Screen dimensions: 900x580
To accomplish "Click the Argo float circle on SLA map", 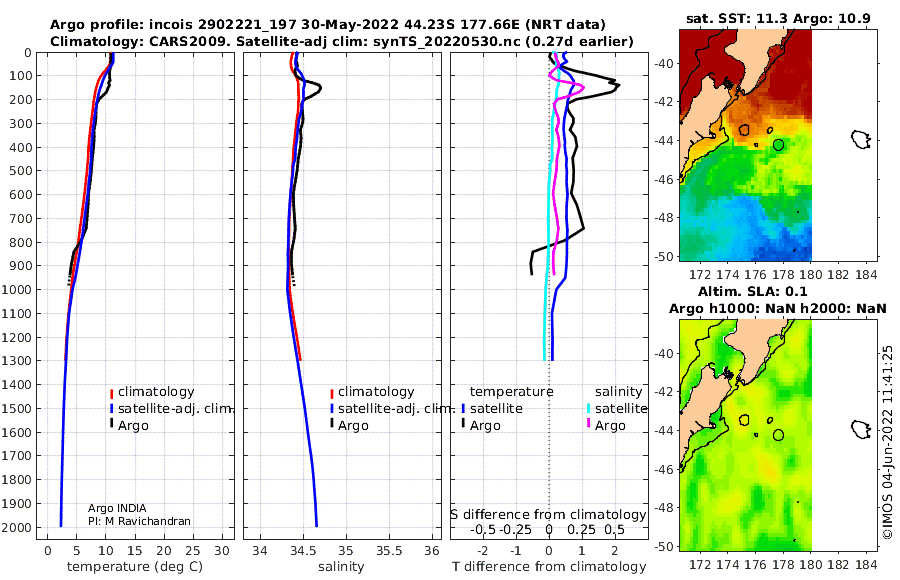I will (x=778, y=435).
